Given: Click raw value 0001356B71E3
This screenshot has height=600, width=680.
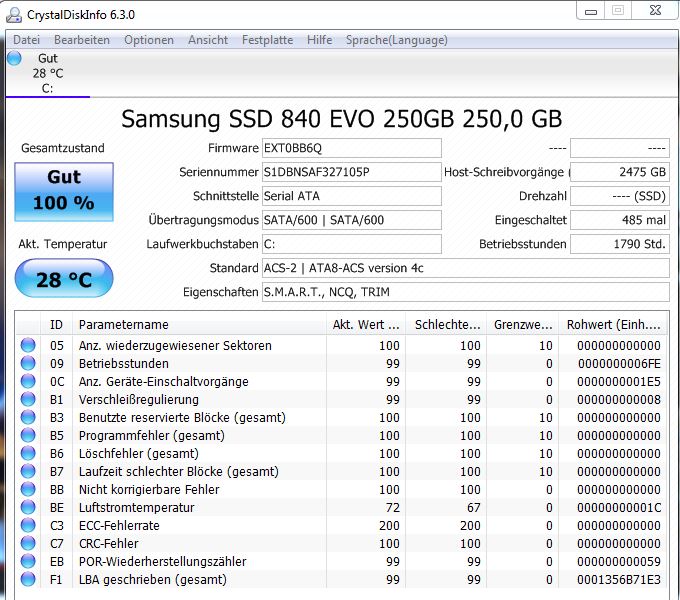Looking at the screenshot, I should (x=619, y=579).
